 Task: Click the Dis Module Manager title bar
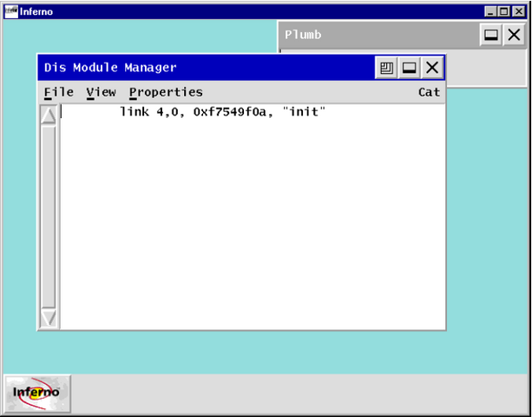(x=206, y=68)
